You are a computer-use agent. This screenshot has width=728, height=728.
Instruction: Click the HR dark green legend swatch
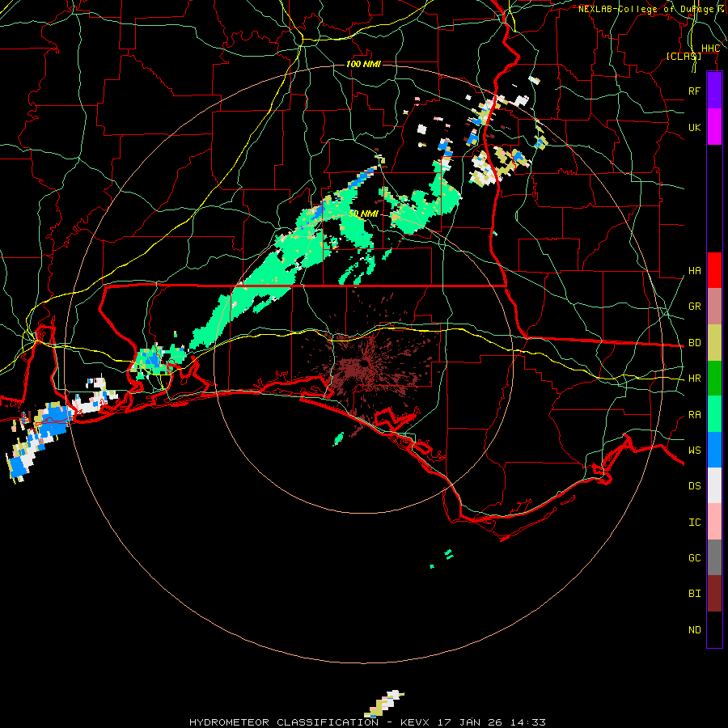pos(714,378)
